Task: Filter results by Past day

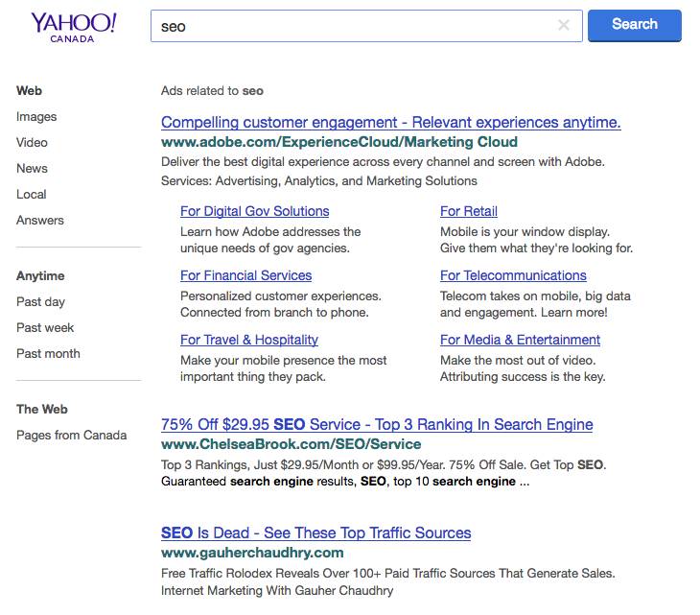Action: point(40,302)
